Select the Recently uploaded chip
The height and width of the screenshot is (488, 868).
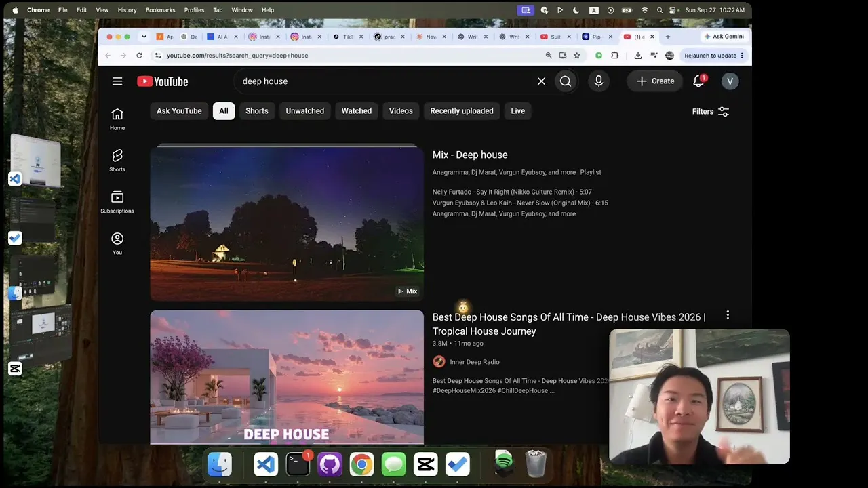pyautogui.click(x=462, y=111)
